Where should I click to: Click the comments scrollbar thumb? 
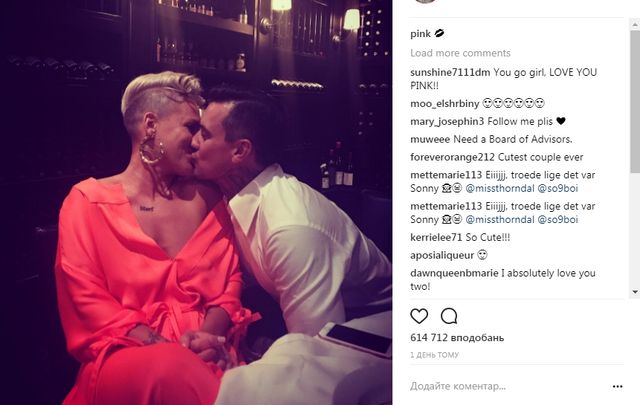point(635,97)
